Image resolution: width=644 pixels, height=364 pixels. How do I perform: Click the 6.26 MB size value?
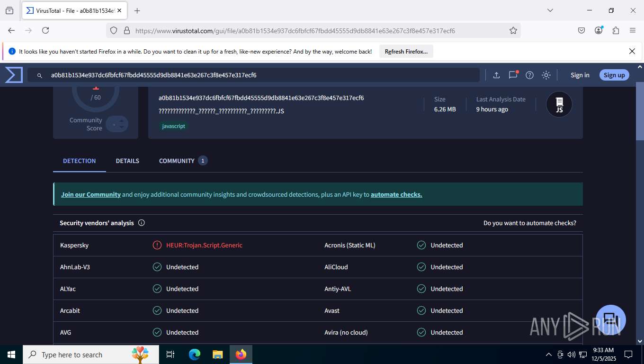tap(445, 109)
